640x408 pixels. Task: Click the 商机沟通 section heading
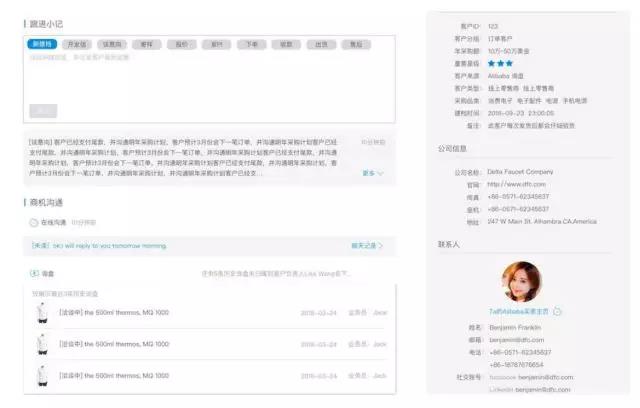point(46,202)
